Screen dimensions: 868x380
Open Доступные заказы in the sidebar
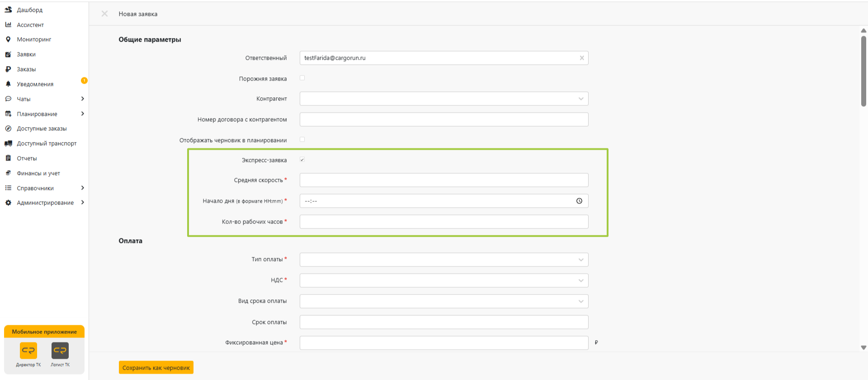[x=42, y=128]
